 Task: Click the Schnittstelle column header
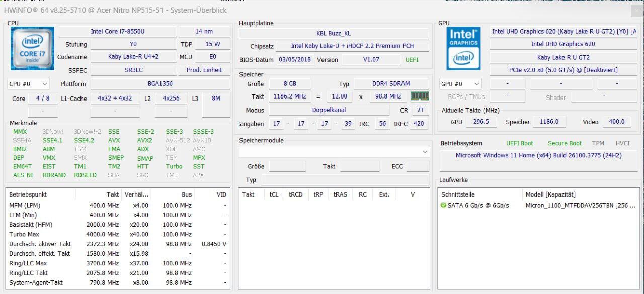point(458,194)
